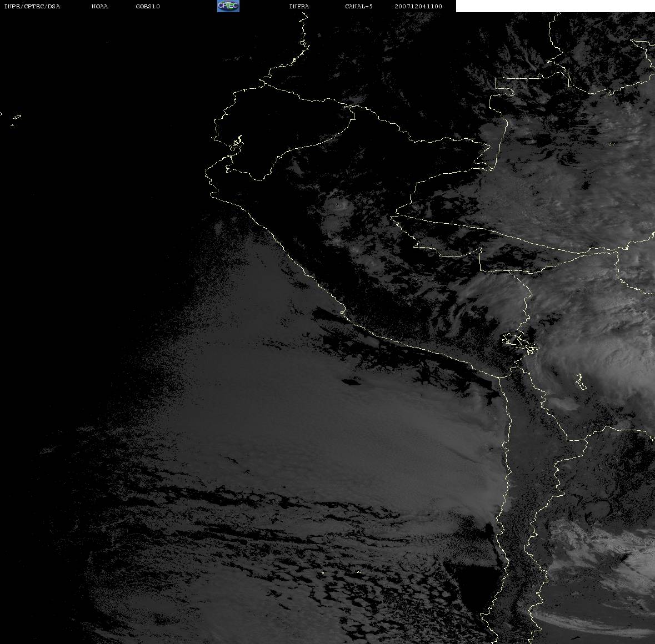Click the INFRA label in the header
Screen dimensions: 655x644
pyautogui.click(x=299, y=6)
